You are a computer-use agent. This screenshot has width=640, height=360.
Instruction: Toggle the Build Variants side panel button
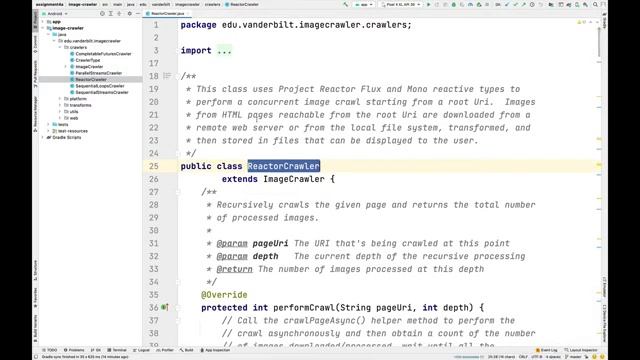pyautogui.click(x=36, y=329)
